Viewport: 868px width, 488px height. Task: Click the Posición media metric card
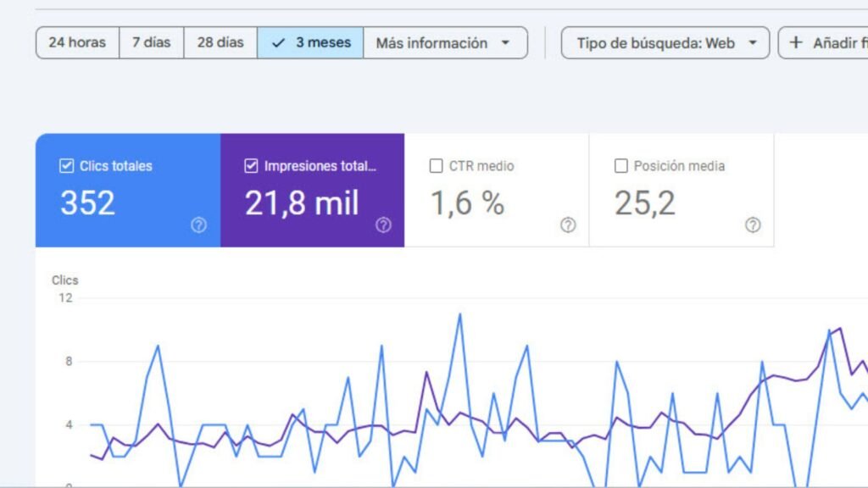pos(682,190)
